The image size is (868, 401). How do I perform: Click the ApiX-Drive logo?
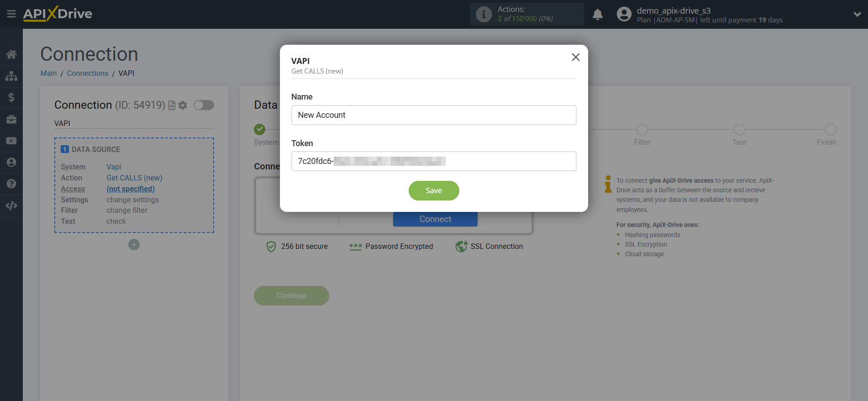58,14
